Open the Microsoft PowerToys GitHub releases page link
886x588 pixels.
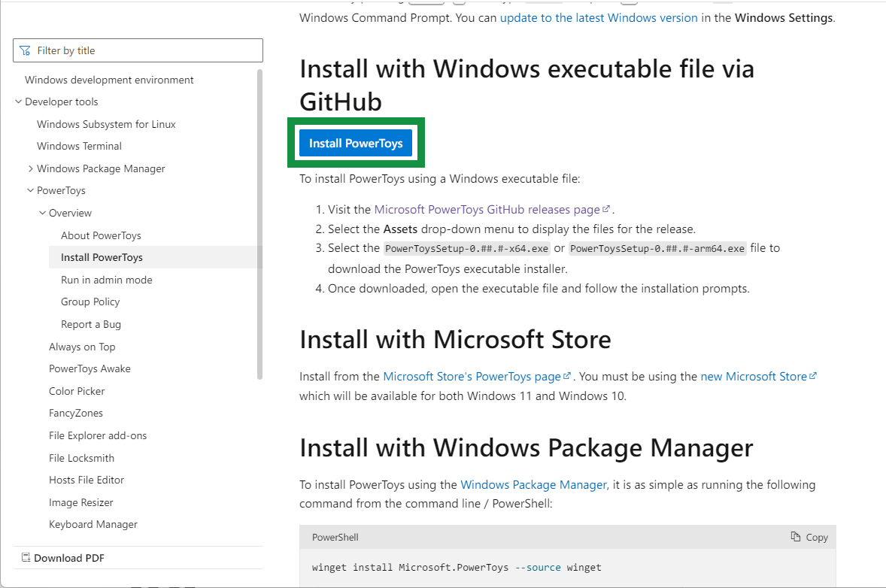pos(487,210)
